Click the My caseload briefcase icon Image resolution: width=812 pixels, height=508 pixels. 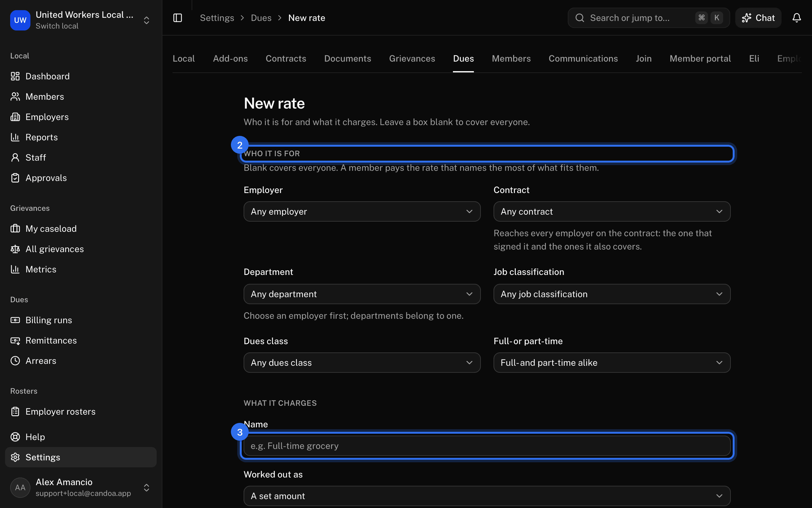(15, 229)
